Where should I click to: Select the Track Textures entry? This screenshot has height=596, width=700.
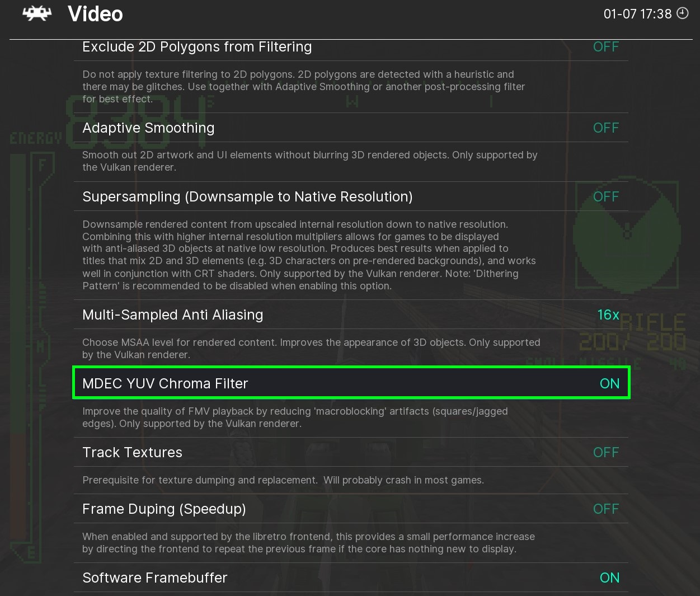pos(132,453)
